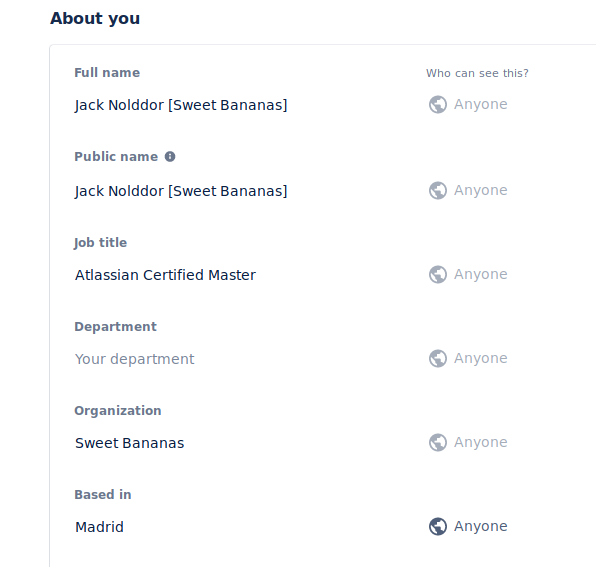Click the Who can see this? header
Screen dimensions: 596x567
click(477, 73)
